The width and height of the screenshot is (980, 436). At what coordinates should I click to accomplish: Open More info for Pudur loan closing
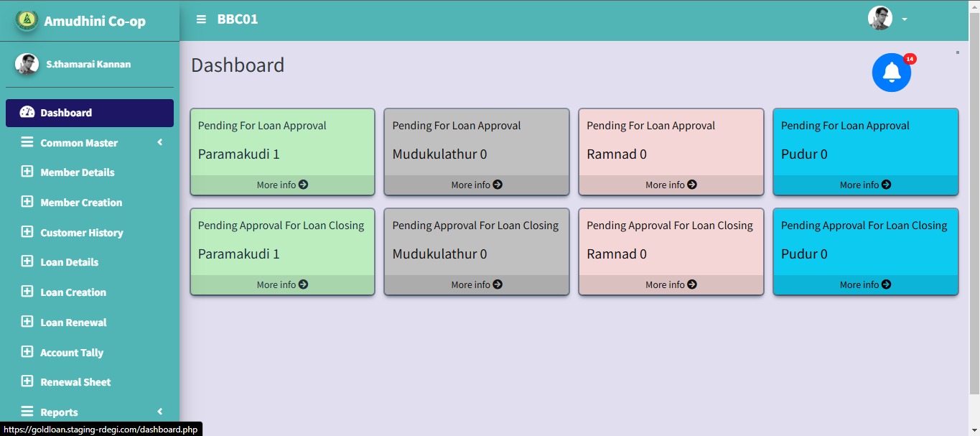[x=865, y=284]
